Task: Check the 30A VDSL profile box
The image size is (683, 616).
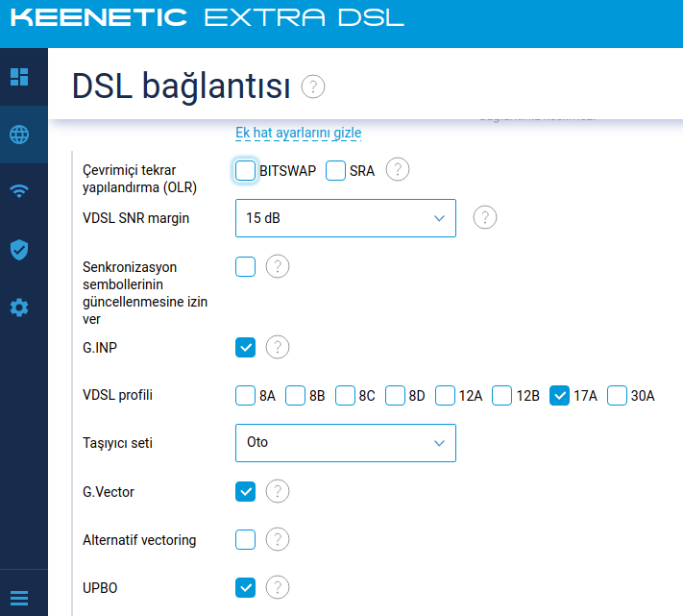Action: 618,396
